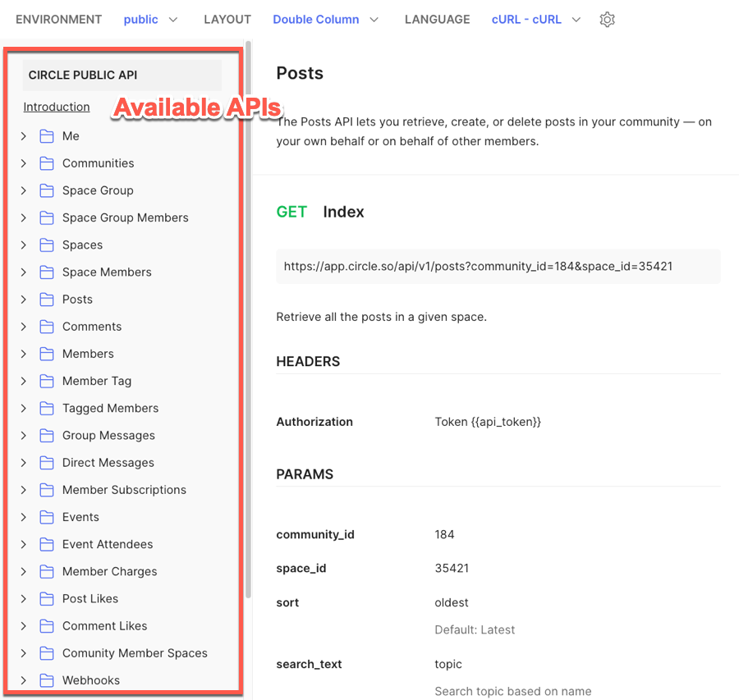Click the Members folder icon
Screen dimensions: 739x700
coord(47,354)
